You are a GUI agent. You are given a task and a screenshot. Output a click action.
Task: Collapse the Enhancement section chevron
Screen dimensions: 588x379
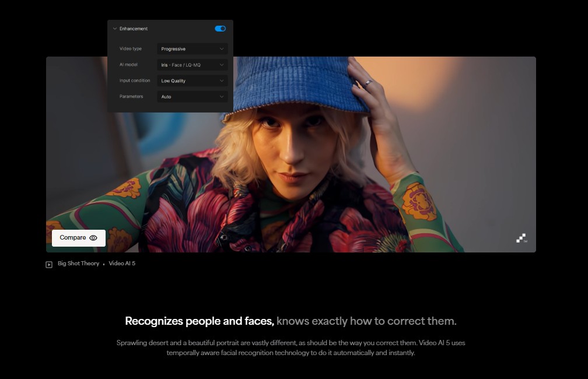pos(115,29)
